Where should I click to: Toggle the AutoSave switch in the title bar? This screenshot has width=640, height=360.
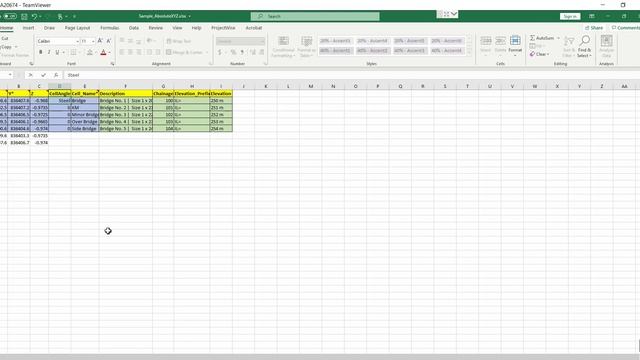[10, 16]
